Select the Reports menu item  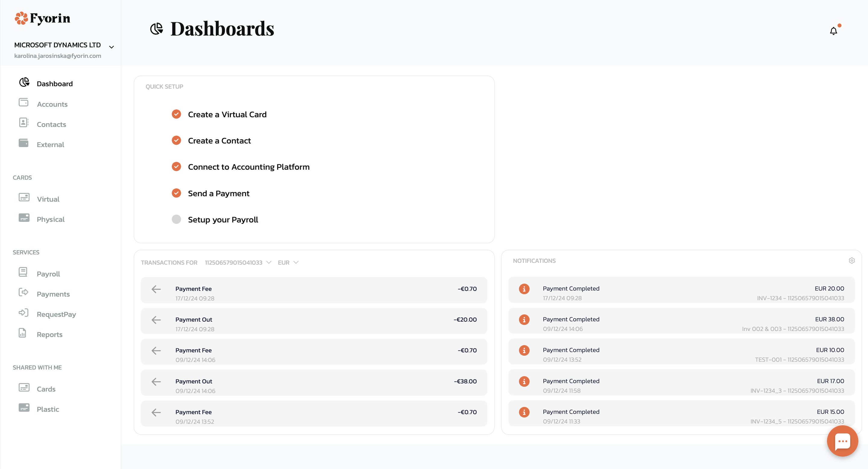(49, 334)
